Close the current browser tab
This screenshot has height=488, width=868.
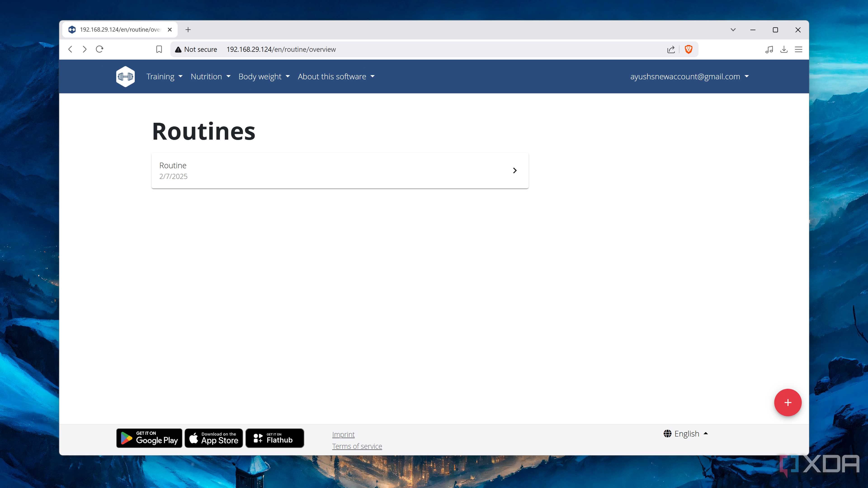[x=170, y=30]
